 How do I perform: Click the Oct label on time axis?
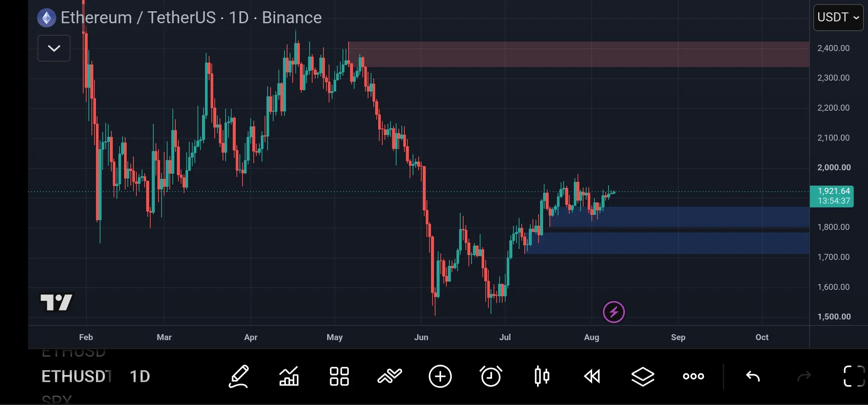point(762,337)
